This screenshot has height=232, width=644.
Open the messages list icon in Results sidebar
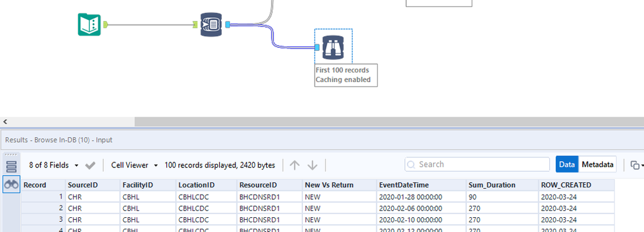point(12,167)
